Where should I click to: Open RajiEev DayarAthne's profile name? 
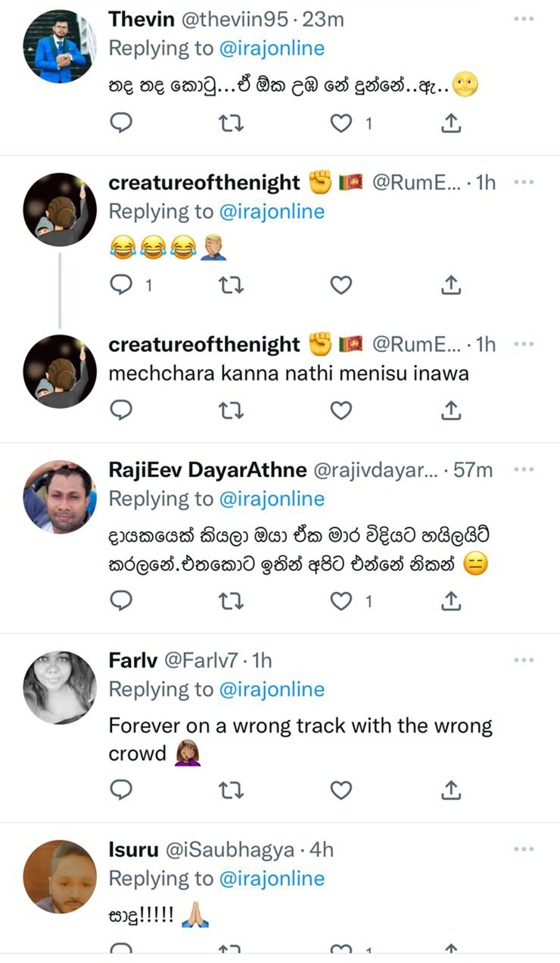point(207,470)
